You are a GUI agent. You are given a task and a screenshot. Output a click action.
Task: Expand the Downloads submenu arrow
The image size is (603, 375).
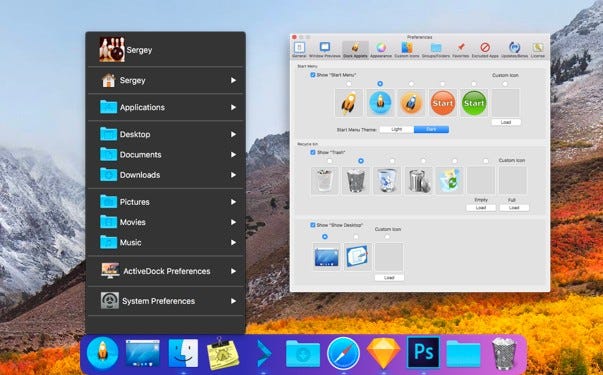[233, 175]
